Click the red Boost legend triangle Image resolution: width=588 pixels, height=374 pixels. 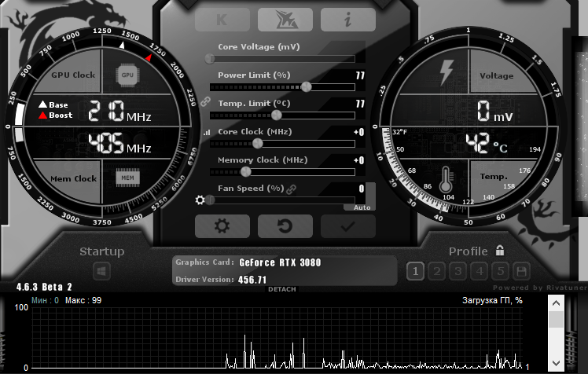point(42,115)
